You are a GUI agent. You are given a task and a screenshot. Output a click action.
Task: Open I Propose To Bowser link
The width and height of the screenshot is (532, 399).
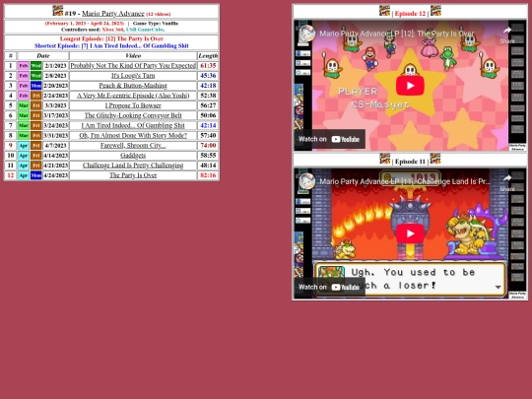[133, 105]
